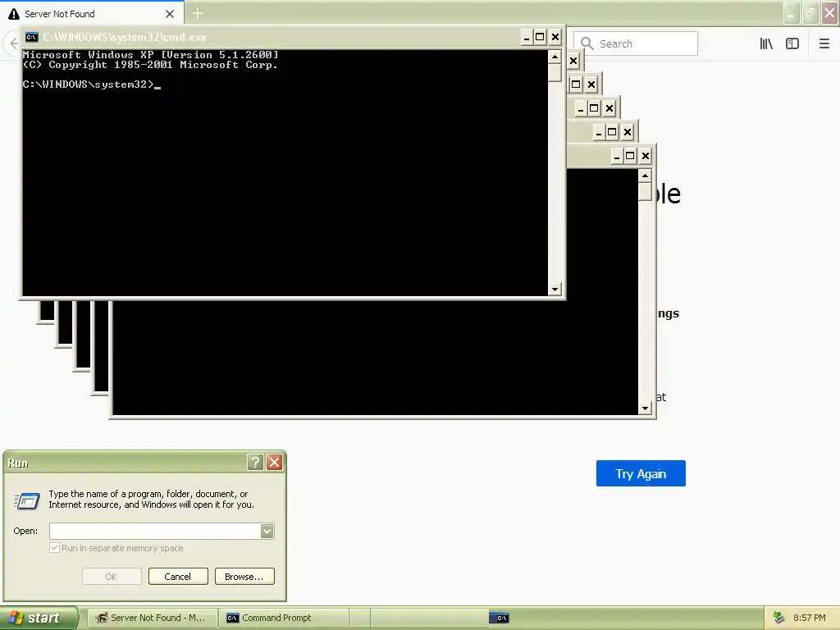Open the Windows start menu
The width and height of the screenshot is (840, 630).
pos(39,618)
